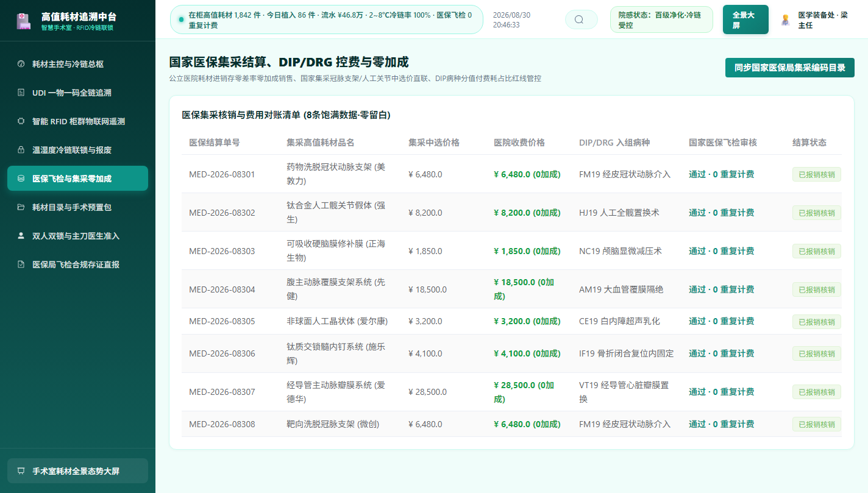Click order number MED-2026-08302
The width and height of the screenshot is (868, 493).
(222, 213)
